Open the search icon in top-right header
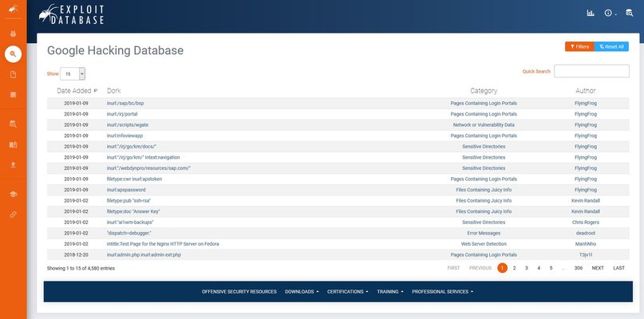 (629, 13)
